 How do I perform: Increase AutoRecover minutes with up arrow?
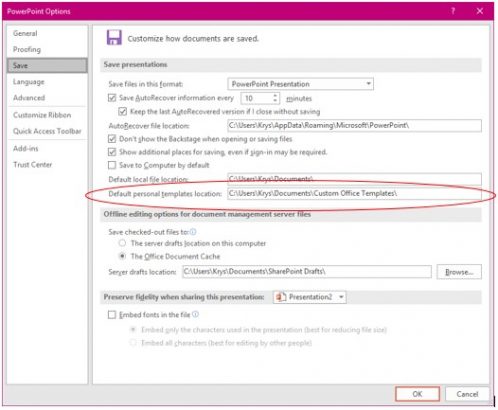pyautogui.click(x=275, y=95)
